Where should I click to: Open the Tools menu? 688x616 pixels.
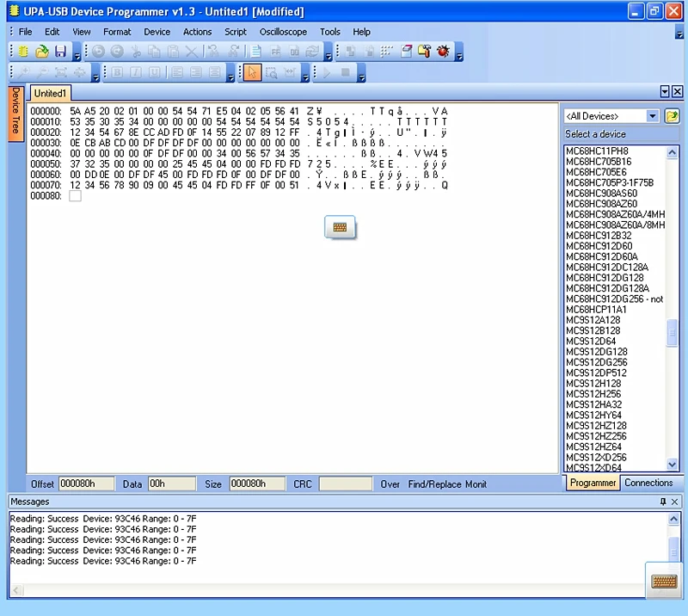330,32
